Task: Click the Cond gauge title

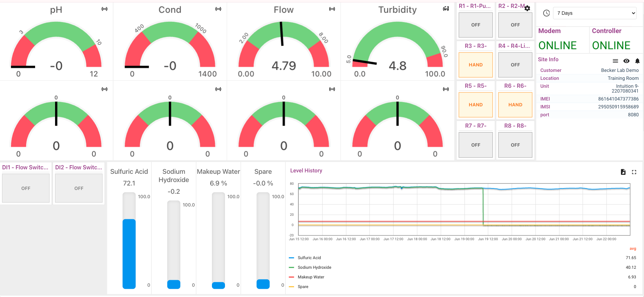Action: 170,10
